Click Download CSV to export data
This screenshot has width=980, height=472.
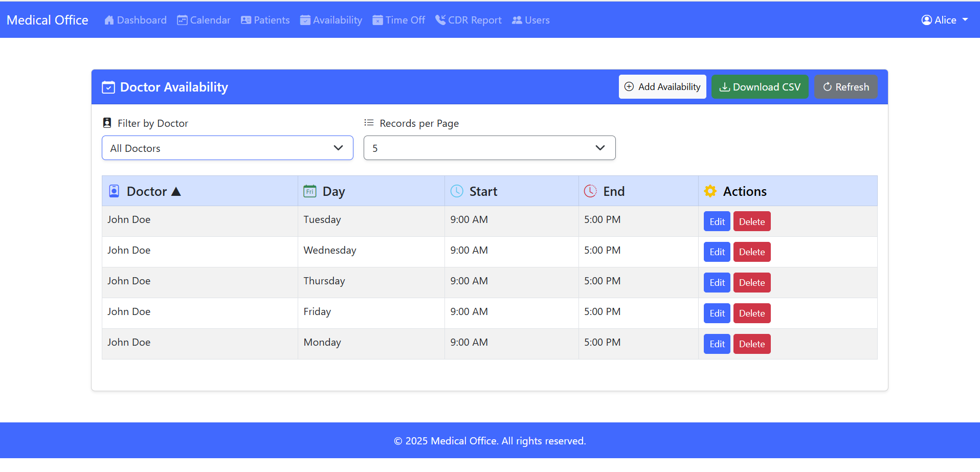point(760,86)
